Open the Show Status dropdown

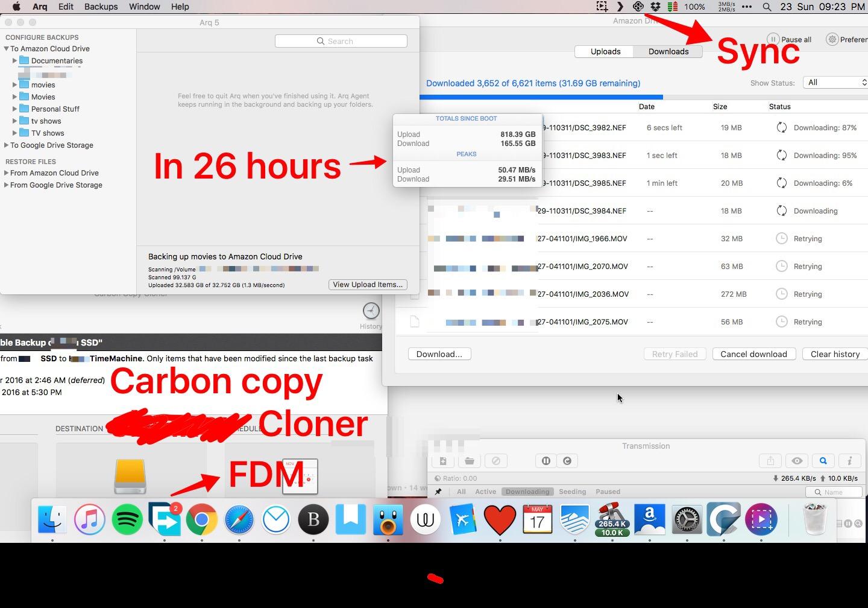835,83
